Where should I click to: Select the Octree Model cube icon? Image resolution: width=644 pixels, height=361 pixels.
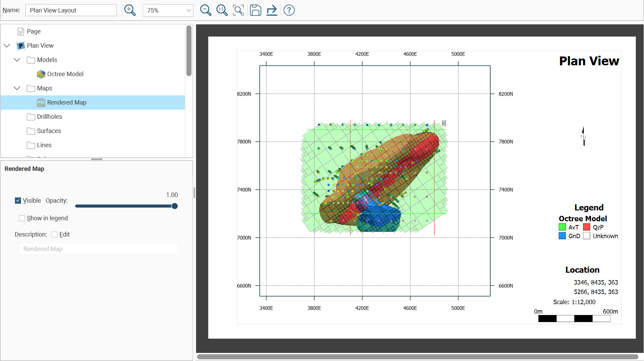click(x=41, y=74)
